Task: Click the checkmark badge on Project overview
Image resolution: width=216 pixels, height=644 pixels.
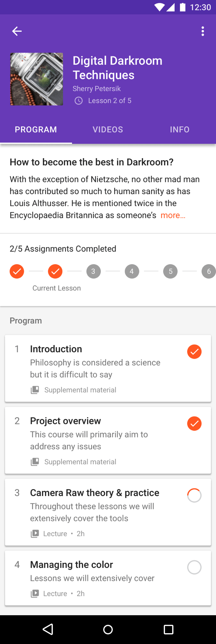Action: coord(194,423)
